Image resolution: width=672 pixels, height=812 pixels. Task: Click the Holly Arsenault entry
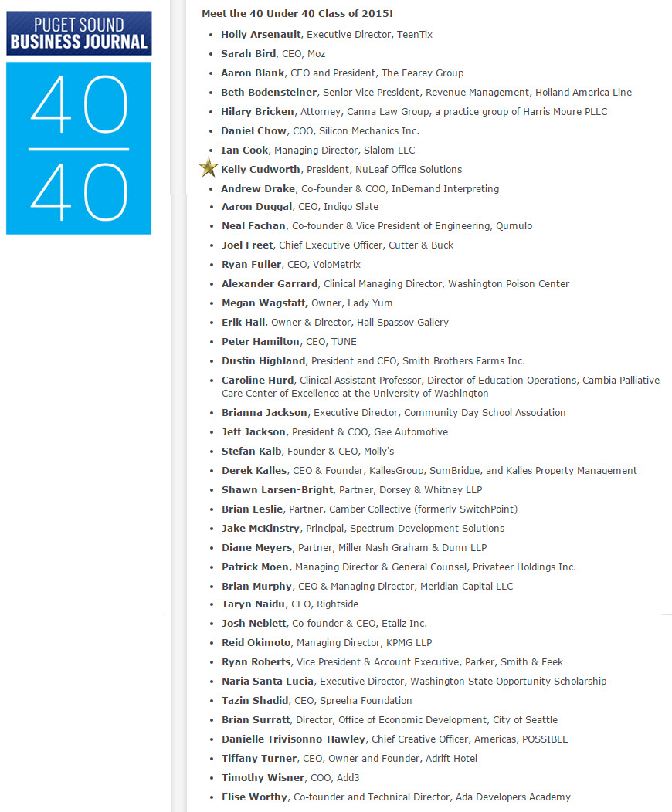pos(327,35)
